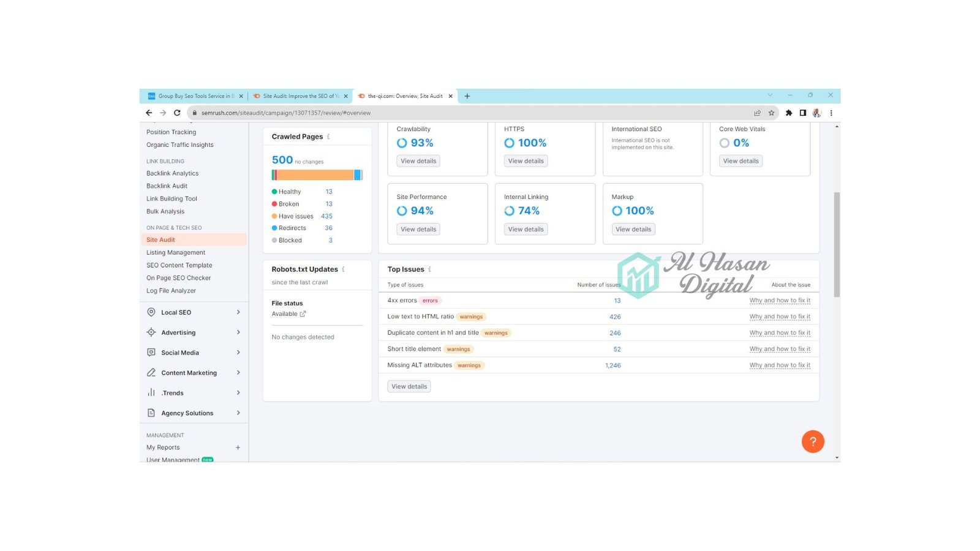Open Log File Analyzer
Screen dimensions: 980x551
[x=171, y=291]
